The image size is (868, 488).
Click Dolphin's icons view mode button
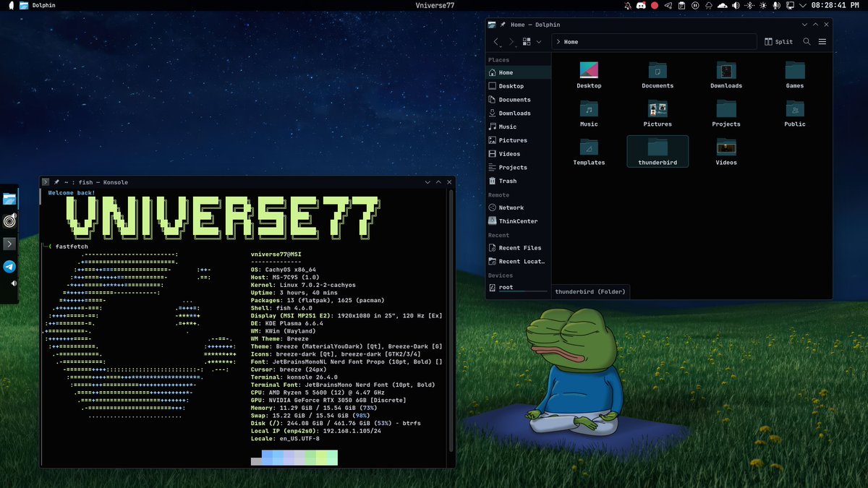click(527, 42)
